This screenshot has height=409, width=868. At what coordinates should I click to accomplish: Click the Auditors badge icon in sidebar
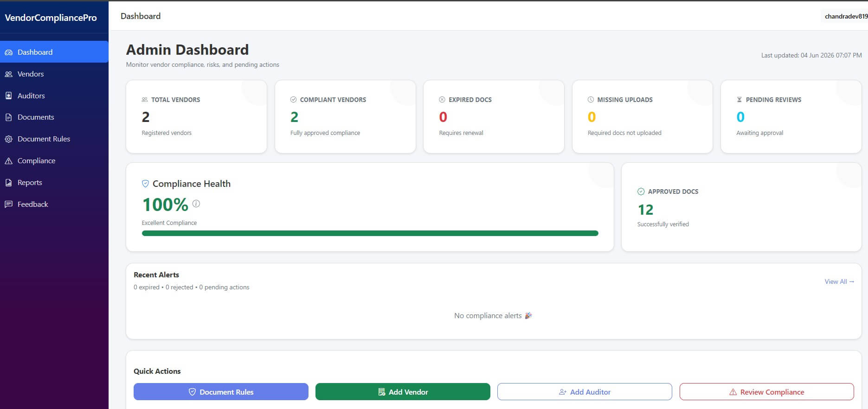tap(8, 96)
